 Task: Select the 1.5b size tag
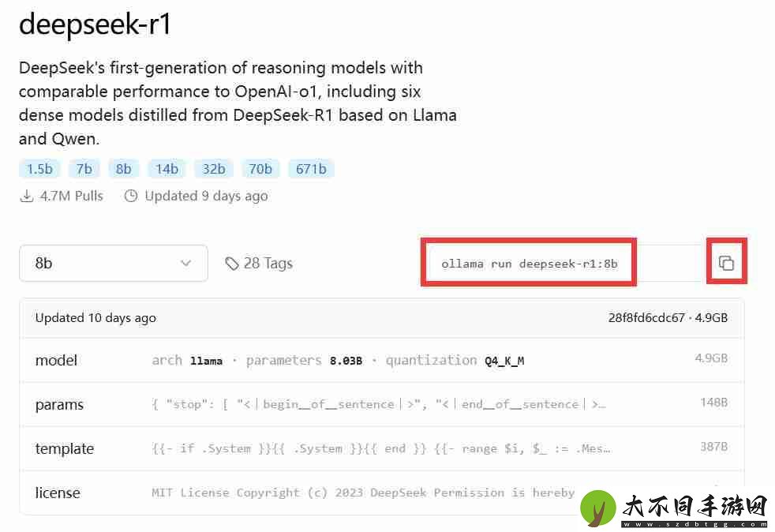39,169
